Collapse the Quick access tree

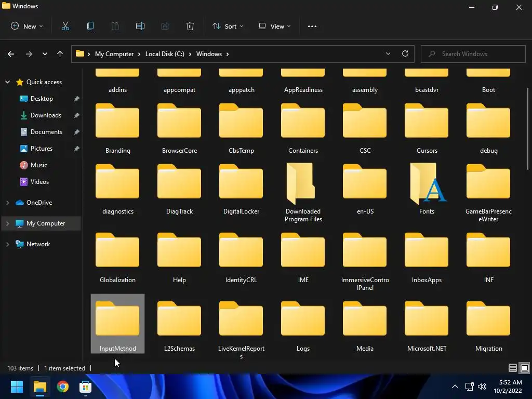(7, 82)
